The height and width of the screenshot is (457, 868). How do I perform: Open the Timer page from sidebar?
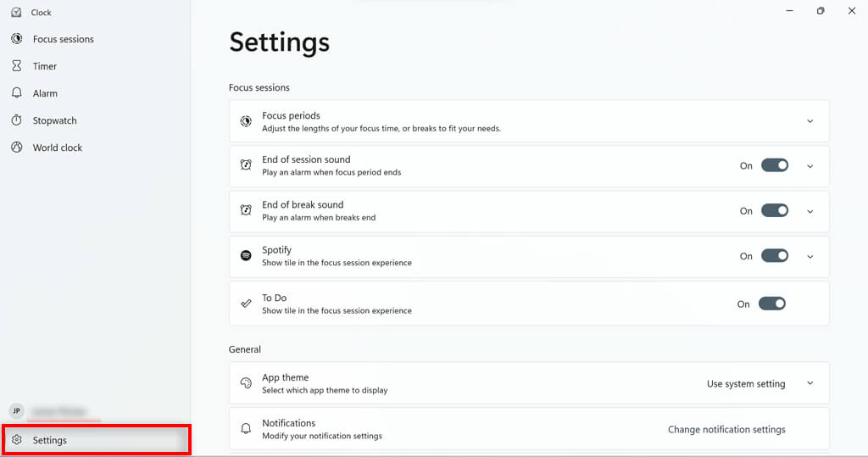[45, 66]
